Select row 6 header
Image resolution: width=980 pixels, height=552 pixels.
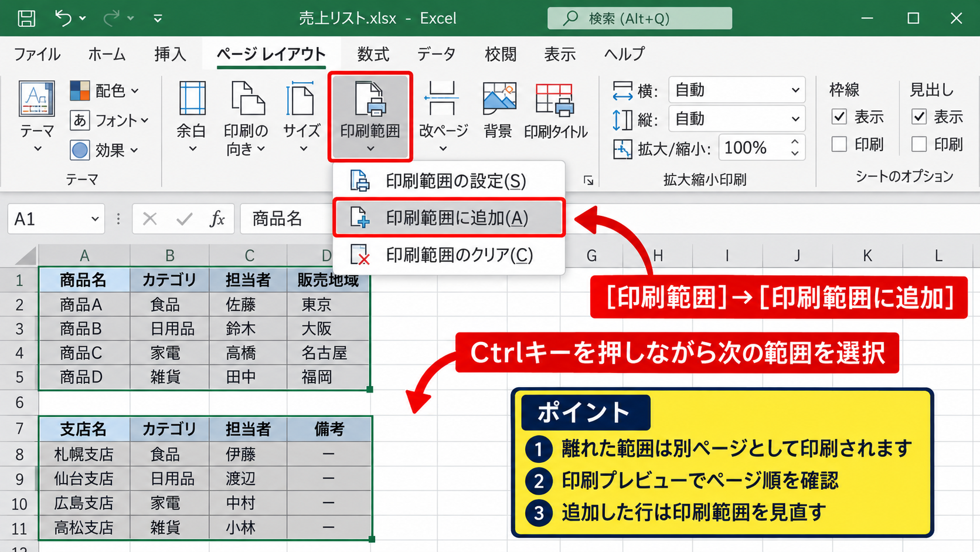[x=19, y=402]
